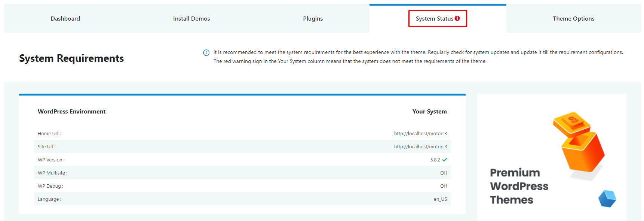This screenshot has height=221, width=644.
Task: Click the Site Url value http://localhost/motors3
Action: [420, 146]
